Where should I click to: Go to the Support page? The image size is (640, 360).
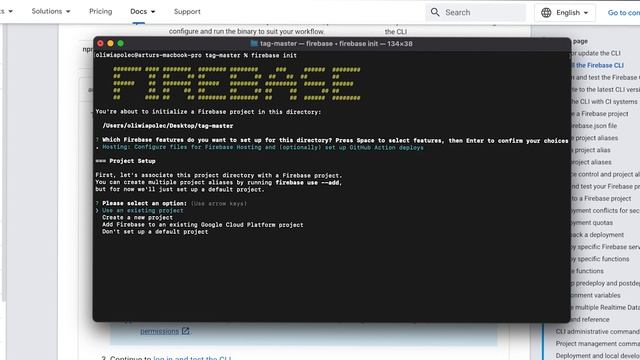[187, 11]
